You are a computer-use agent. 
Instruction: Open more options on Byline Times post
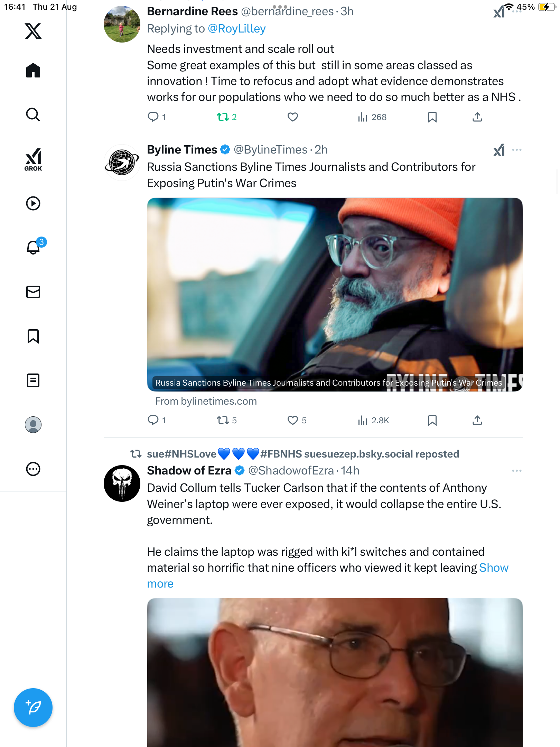tap(516, 150)
